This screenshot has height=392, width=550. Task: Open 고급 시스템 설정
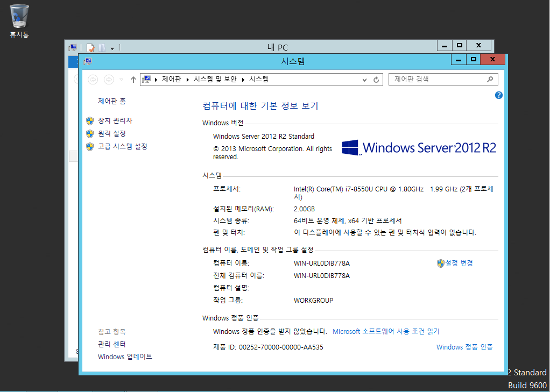pos(122,146)
